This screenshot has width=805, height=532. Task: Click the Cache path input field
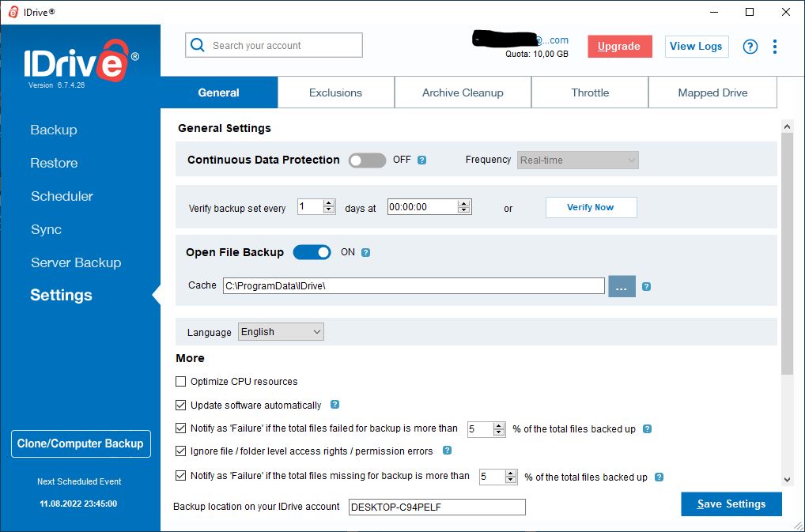pyautogui.click(x=414, y=285)
